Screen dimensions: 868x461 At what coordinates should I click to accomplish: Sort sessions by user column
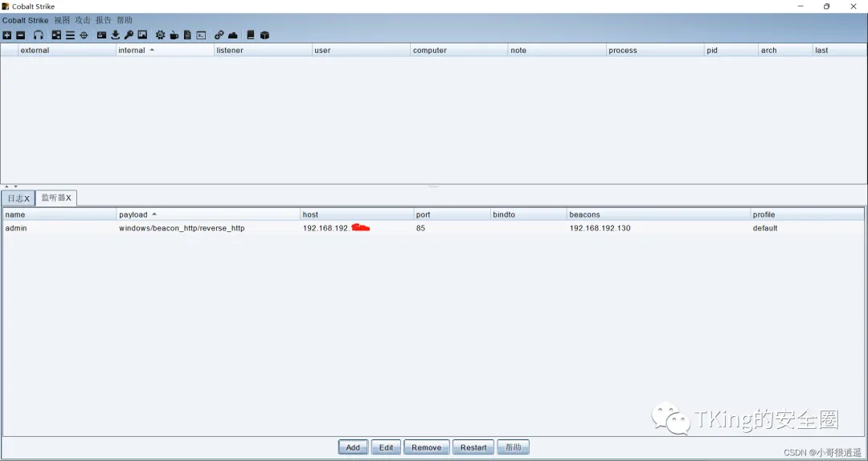click(361, 50)
